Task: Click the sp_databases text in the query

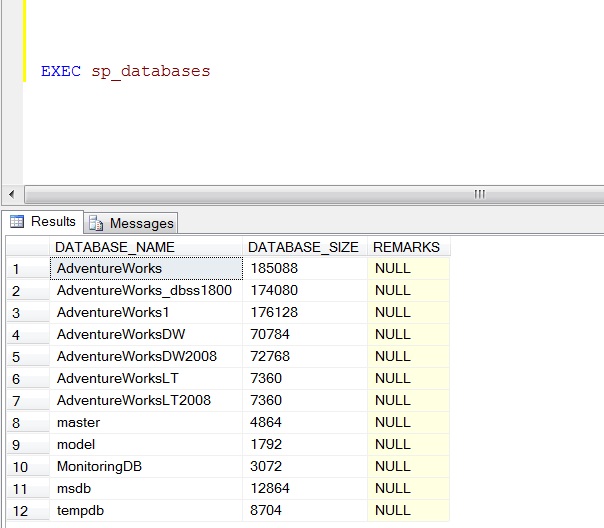Action: coord(151,72)
